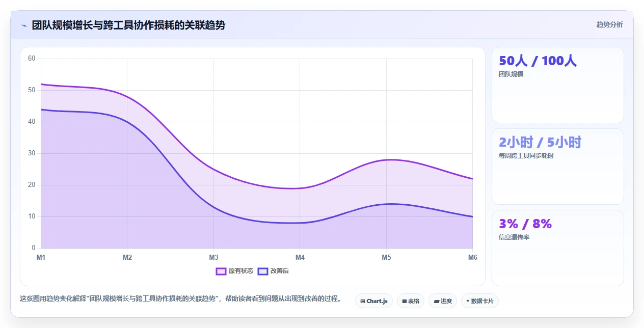Viewport: 644px width, 328px height.
Task: Click the 改善后 legend label
Action: 279,271
